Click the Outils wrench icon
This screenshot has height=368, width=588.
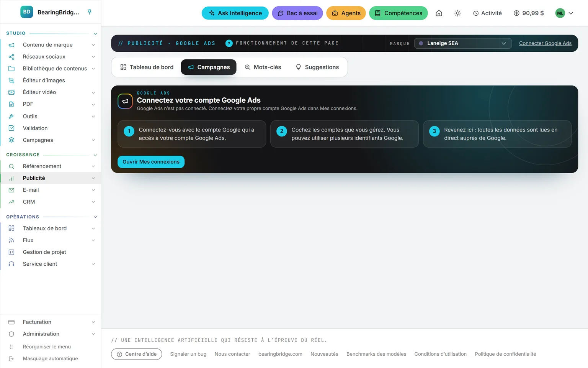[11, 116]
